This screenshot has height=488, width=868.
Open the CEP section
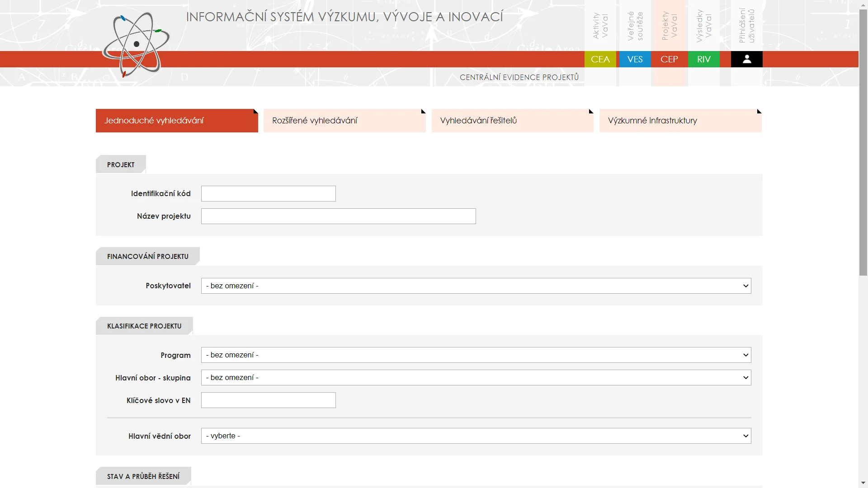point(669,59)
